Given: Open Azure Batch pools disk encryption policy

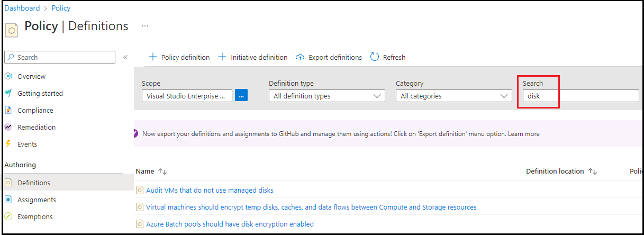Looking at the screenshot, I should pyautogui.click(x=230, y=224).
